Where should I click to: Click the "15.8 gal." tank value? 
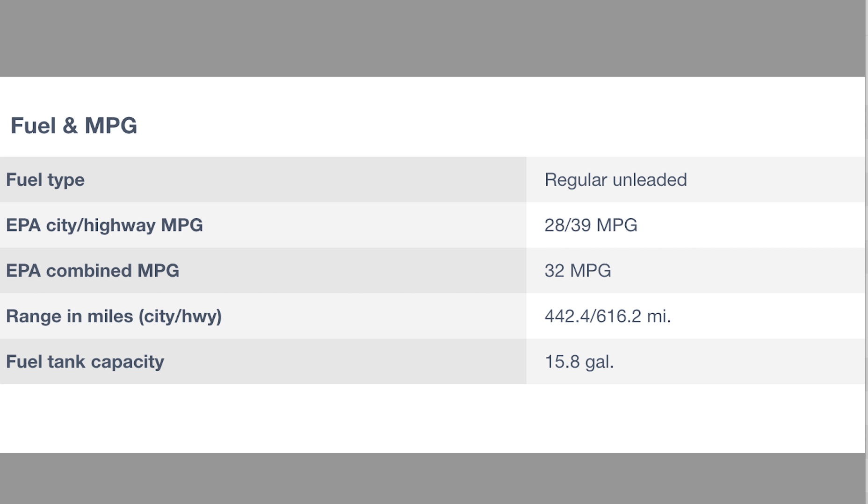coord(579,362)
